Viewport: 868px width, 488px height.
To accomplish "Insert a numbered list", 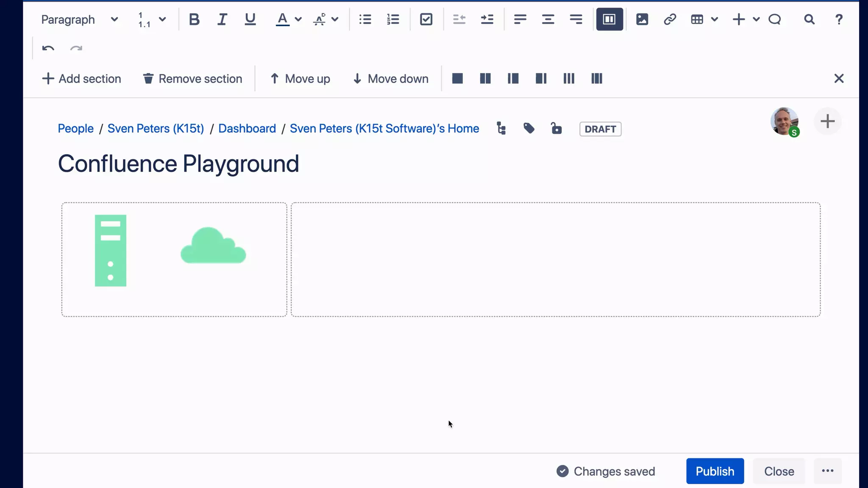I will coord(393,19).
